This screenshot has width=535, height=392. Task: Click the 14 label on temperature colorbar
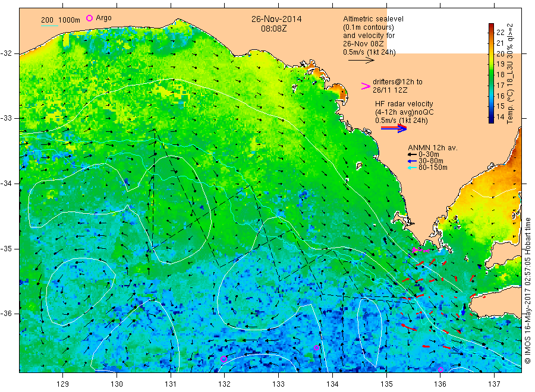coord(500,116)
